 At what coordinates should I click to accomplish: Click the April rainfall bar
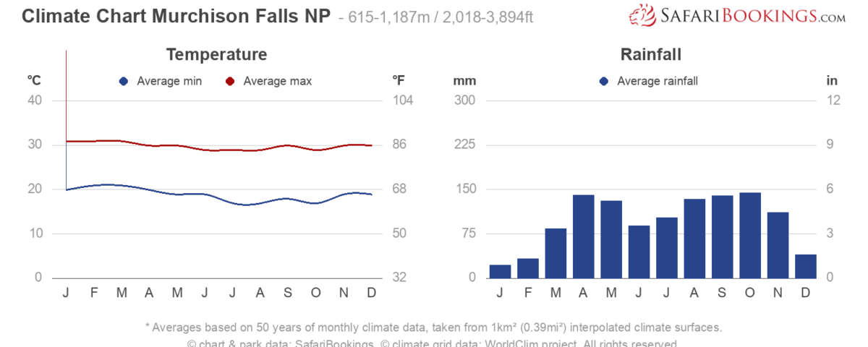tap(583, 236)
